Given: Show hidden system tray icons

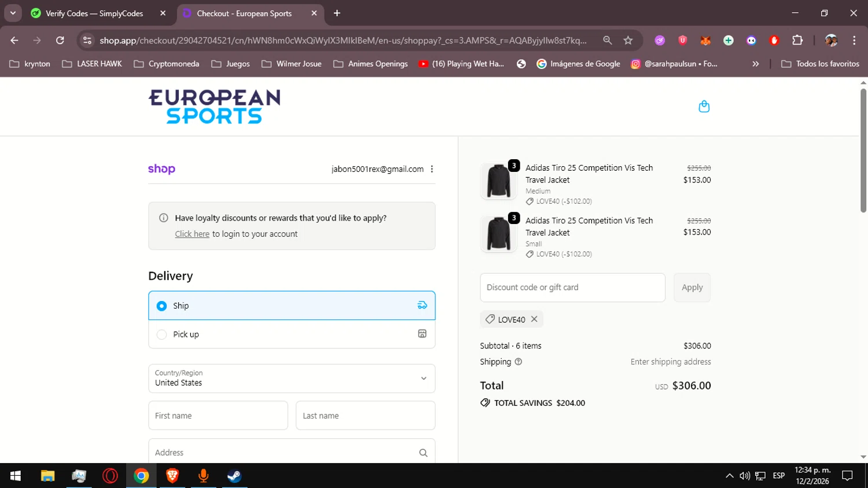Looking at the screenshot, I should tap(729, 476).
